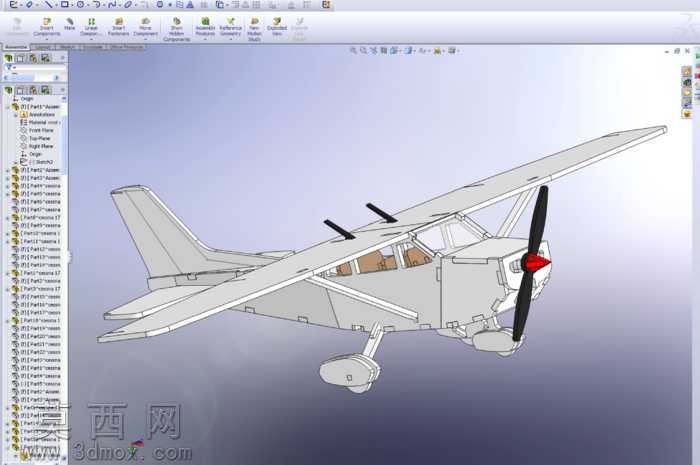Click the red propeller spinner on model
700x465 pixels.
pyautogui.click(x=538, y=262)
